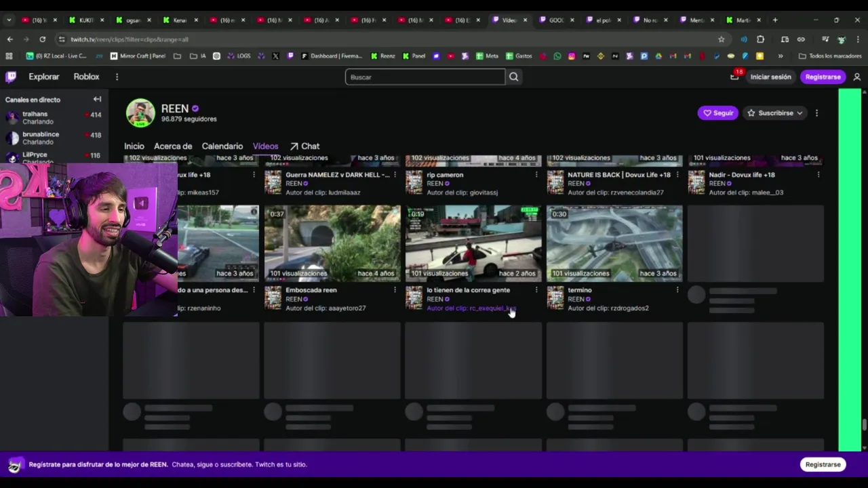Click the browser address bar URL
868x488 pixels.
tap(130, 39)
